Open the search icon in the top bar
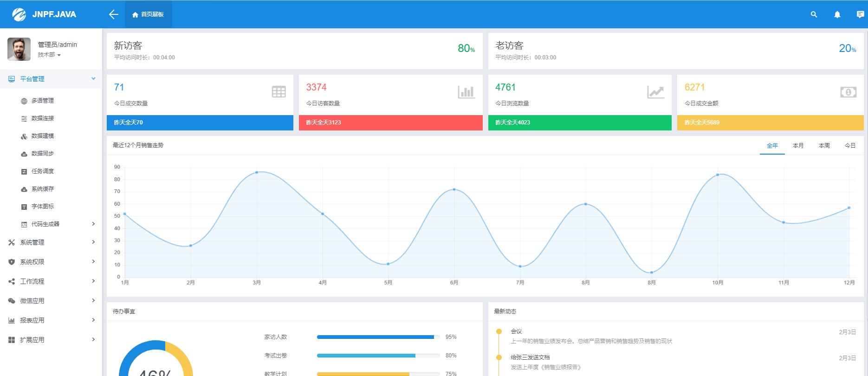The width and height of the screenshot is (868, 376). [814, 14]
